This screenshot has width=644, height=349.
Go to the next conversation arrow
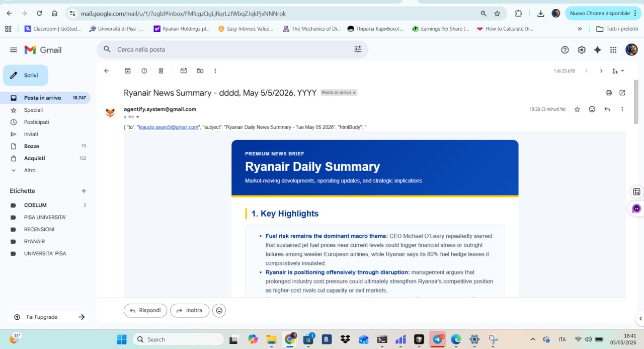[x=601, y=71]
